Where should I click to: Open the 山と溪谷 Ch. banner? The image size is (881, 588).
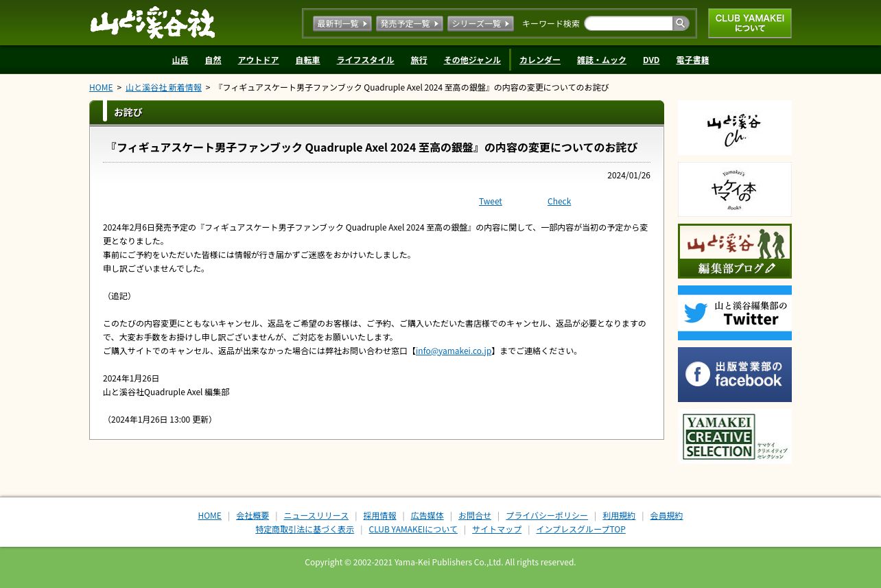coord(735,128)
